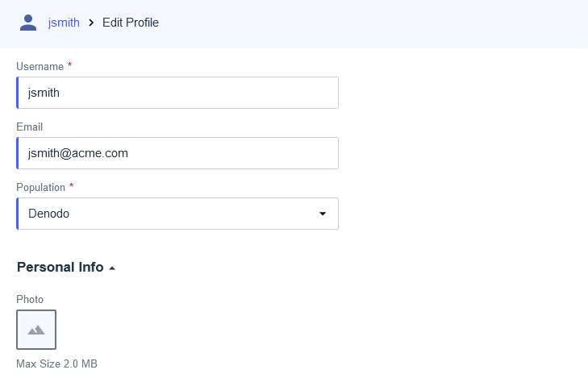Image resolution: width=588 pixels, height=374 pixels.
Task: Click the red asterisk next to Username
Action: click(69, 64)
